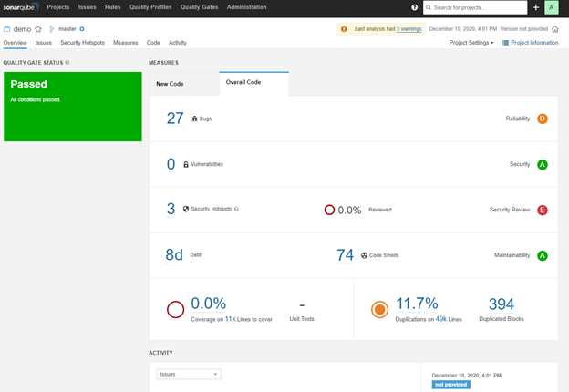Click the 27 Bugs count link
The width and height of the screenshot is (569, 392).
175,119
